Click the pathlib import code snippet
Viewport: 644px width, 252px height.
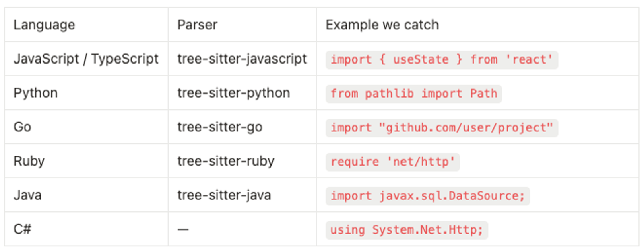[414, 94]
